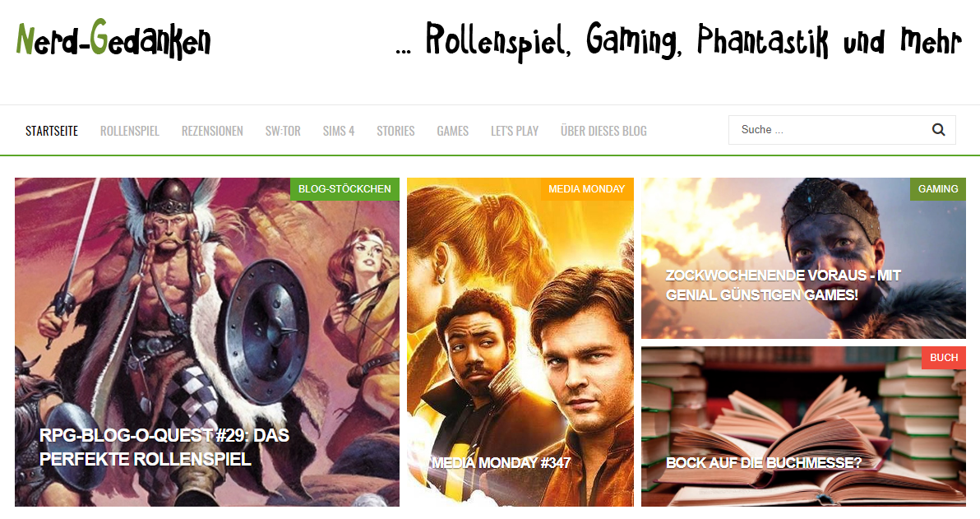Image resolution: width=980 pixels, height=519 pixels.
Task: Open the RPG-Blog-O-Quest #29 article link
Action: click(x=164, y=447)
